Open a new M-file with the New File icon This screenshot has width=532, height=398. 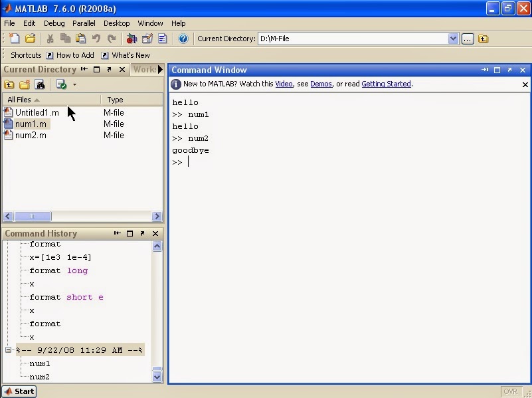point(14,39)
